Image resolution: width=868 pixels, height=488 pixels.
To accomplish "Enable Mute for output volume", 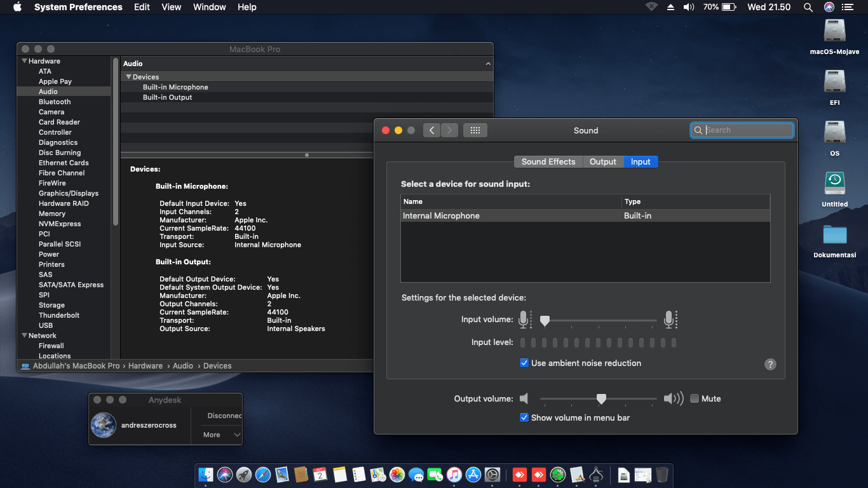I will [695, 398].
